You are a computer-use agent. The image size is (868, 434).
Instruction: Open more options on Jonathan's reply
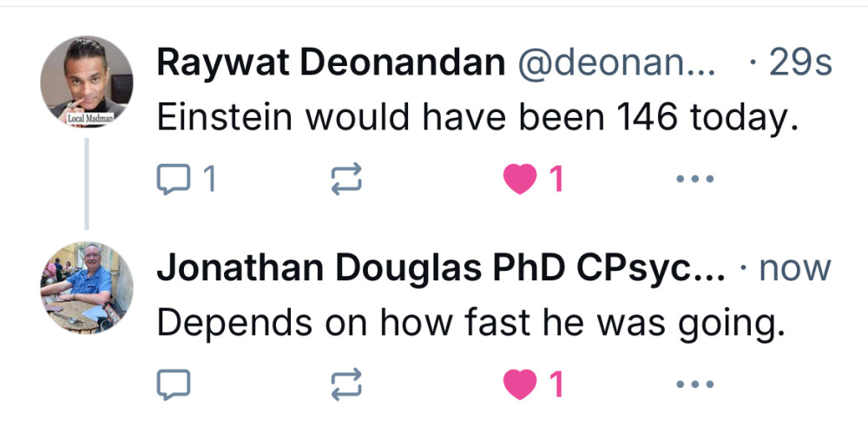tap(694, 385)
